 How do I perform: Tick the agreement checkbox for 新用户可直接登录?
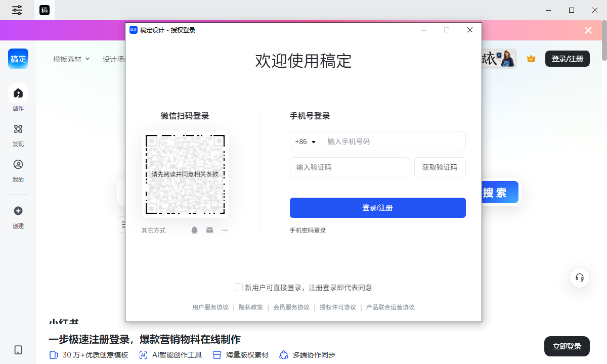(239, 287)
